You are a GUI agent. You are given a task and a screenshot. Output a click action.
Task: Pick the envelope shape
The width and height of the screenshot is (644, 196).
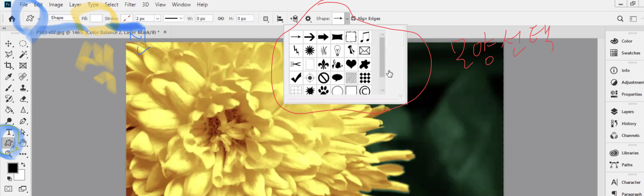pyautogui.click(x=365, y=50)
